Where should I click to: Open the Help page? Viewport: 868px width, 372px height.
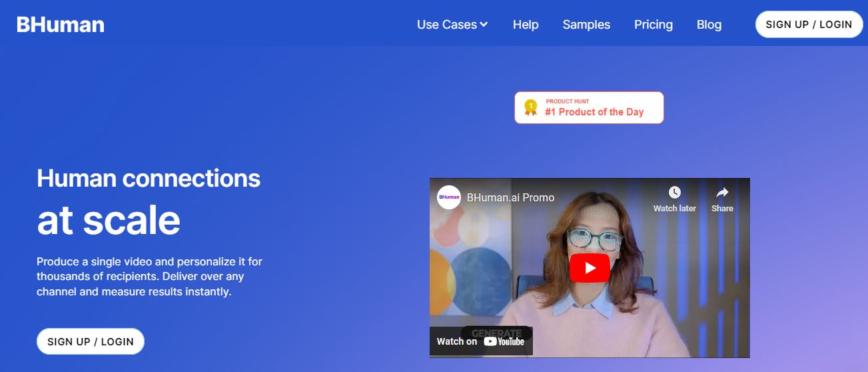[x=526, y=25]
